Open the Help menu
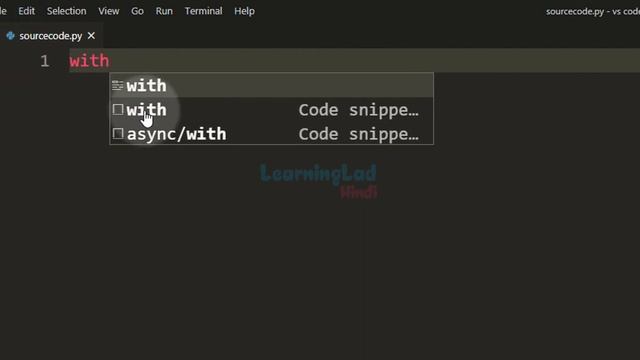 (x=244, y=11)
